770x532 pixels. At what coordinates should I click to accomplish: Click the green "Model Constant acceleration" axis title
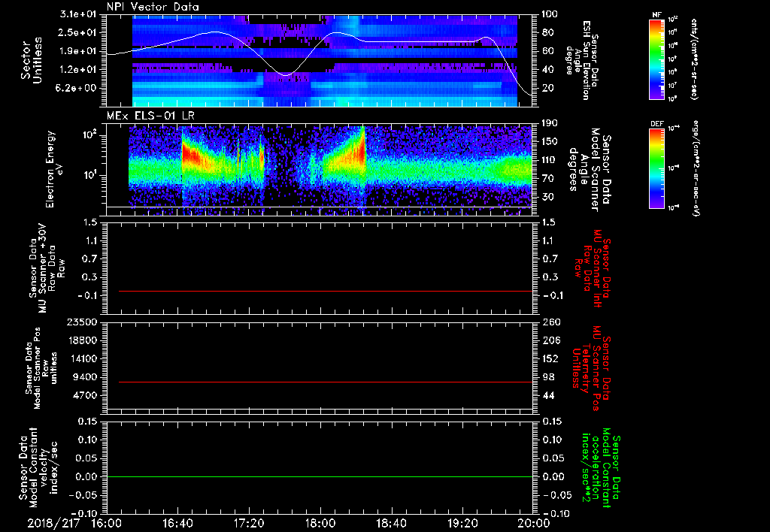[x=600, y=469]
